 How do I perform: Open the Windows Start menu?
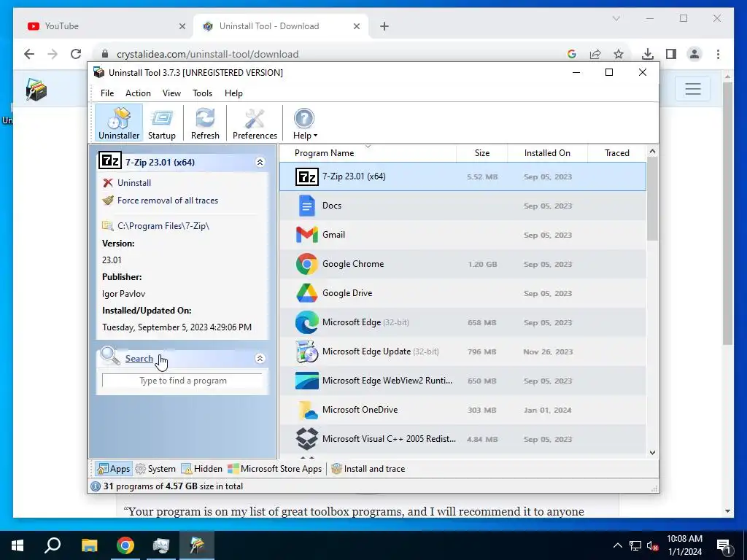[x=18, y=545]
